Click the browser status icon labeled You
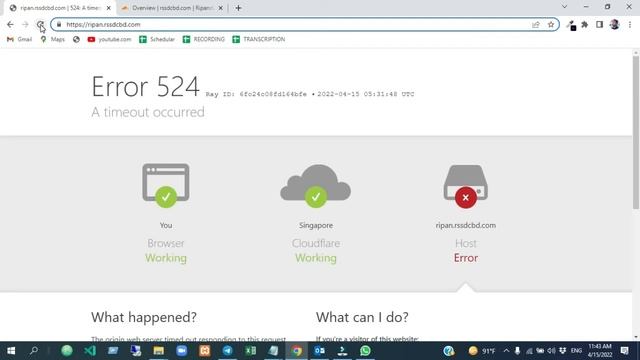This screenshot has height=360, width=640. [x=166, y=185]
